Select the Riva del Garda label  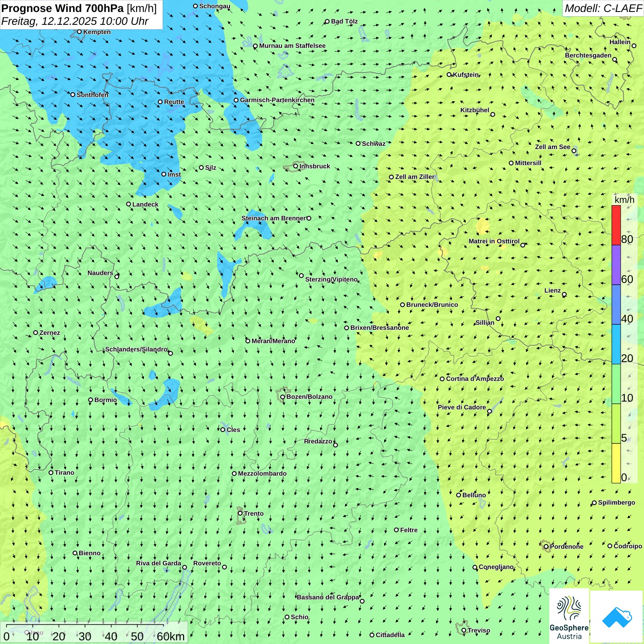[x=159, y=563]
